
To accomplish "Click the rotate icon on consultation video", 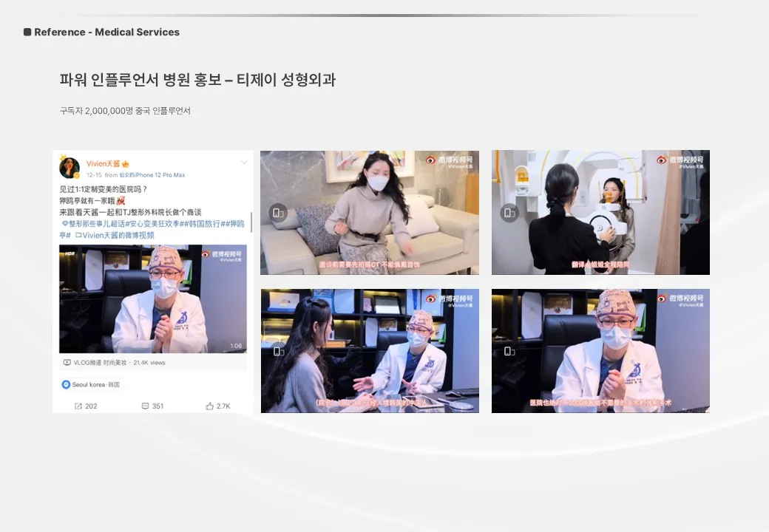I will (x=279, y=351).
